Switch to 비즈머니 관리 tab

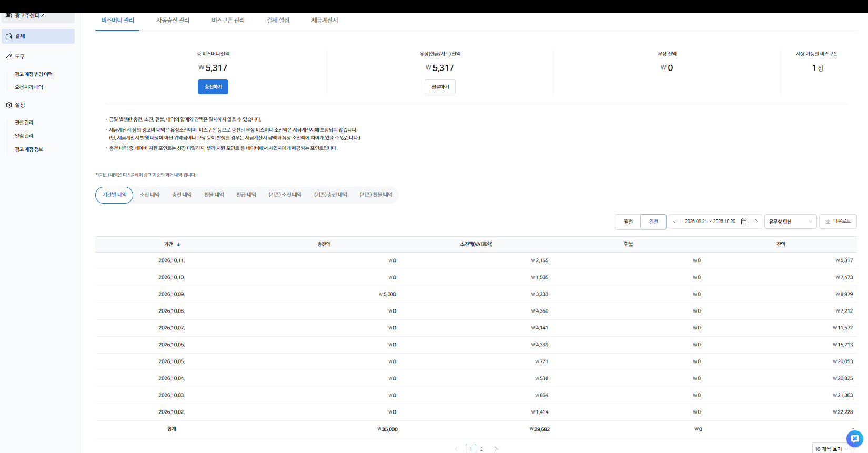[x=117, y=21]
